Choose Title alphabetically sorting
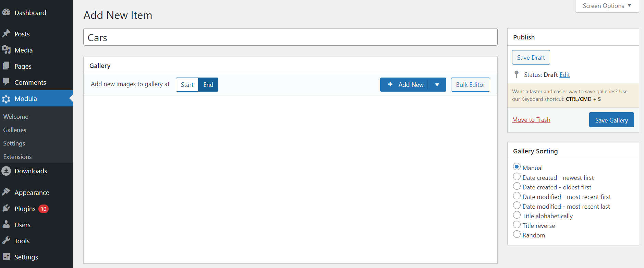The image size is (644, 268). pos(517,215)
